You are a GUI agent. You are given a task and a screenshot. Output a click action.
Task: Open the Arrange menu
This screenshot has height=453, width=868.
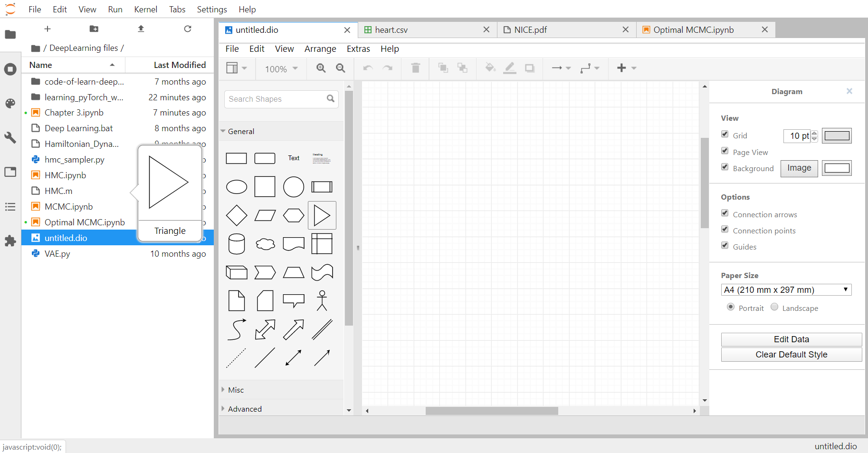tap(320, 49)
